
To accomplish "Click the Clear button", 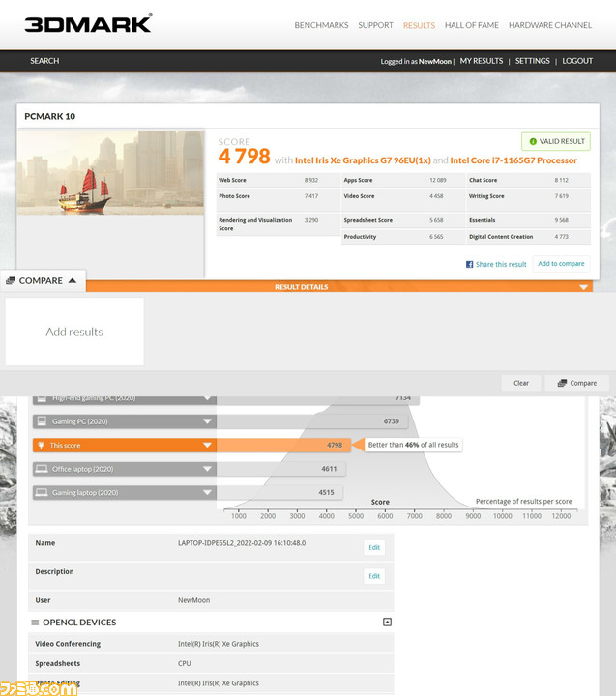I will pos(521,383).
